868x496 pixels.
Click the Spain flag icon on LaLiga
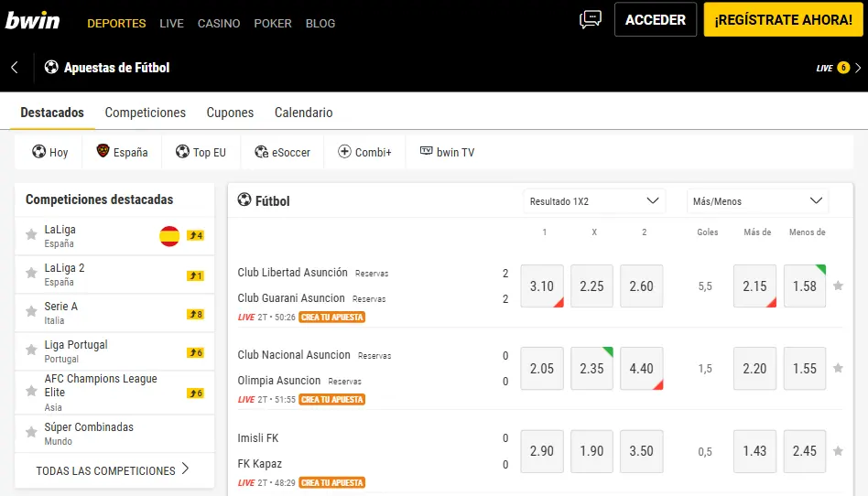[169, 236]
